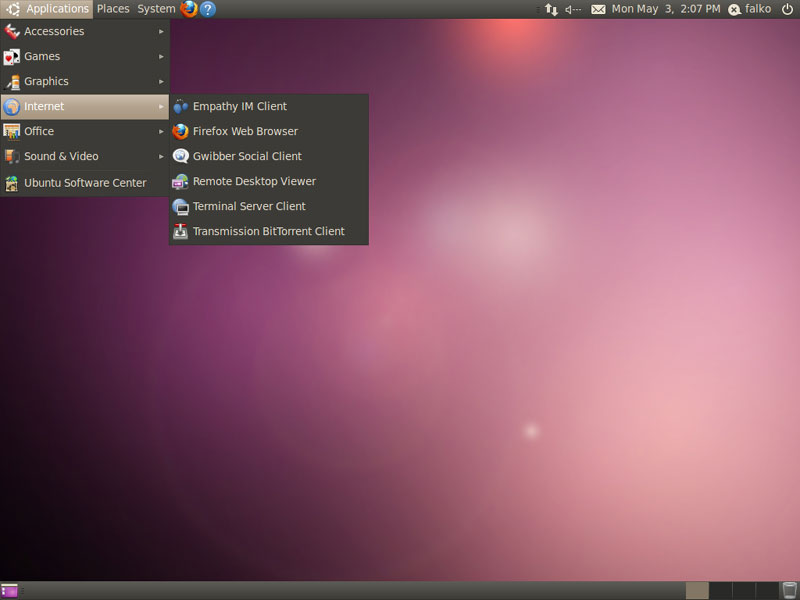The image size is (800, 600).
Task: Select Games menu entry
Action: click(x=85, y=57)
